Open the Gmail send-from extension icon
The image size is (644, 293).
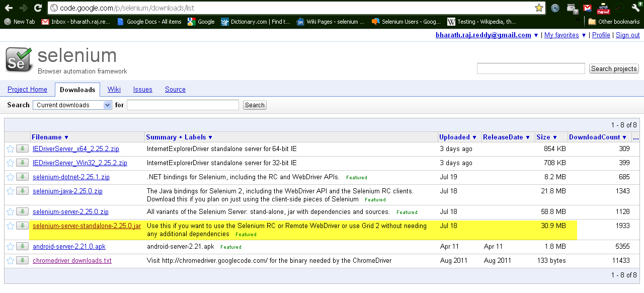(x=587, y=8)
